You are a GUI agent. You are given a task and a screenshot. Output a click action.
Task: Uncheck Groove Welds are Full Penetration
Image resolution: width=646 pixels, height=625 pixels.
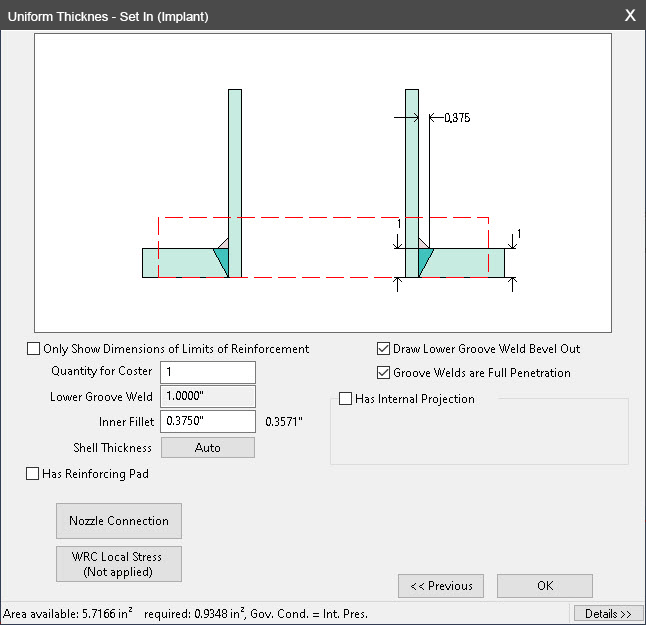tap(383, 372)
